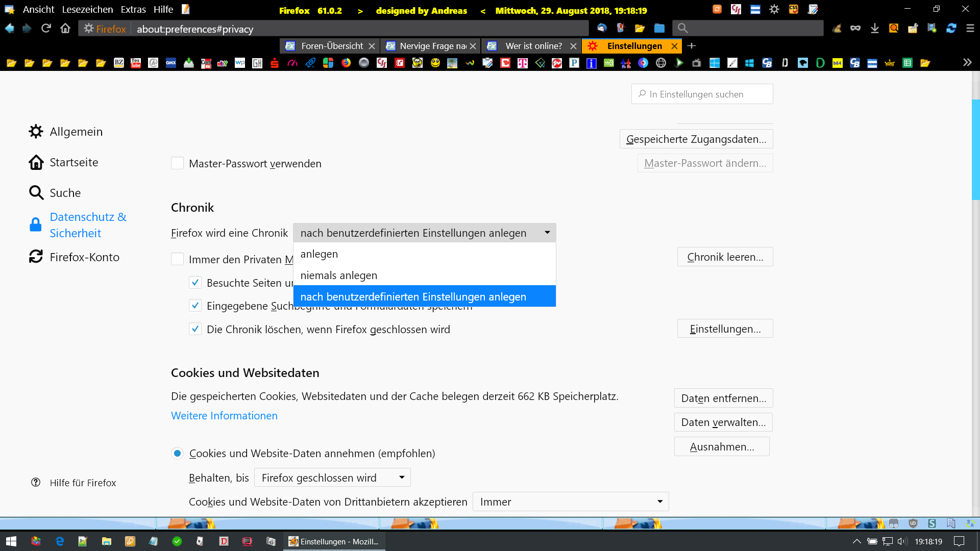Click the blue sync arrows toolbar icon

(x=951, y=29)
